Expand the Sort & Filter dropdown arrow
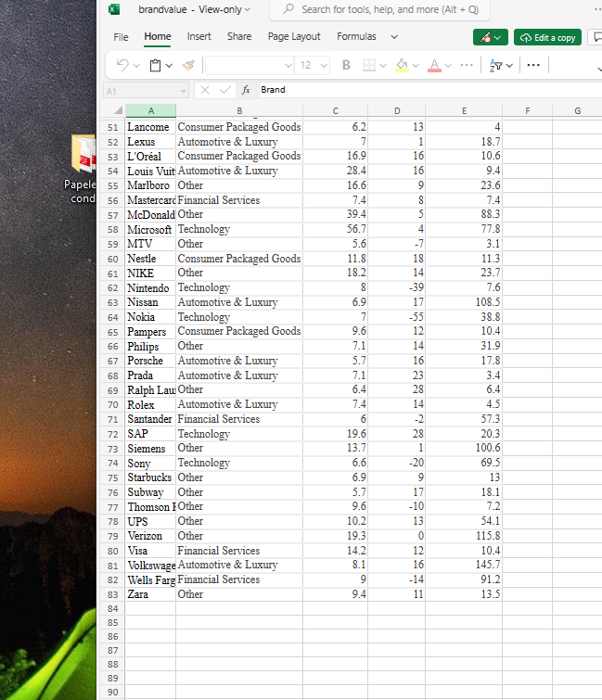 509,66
